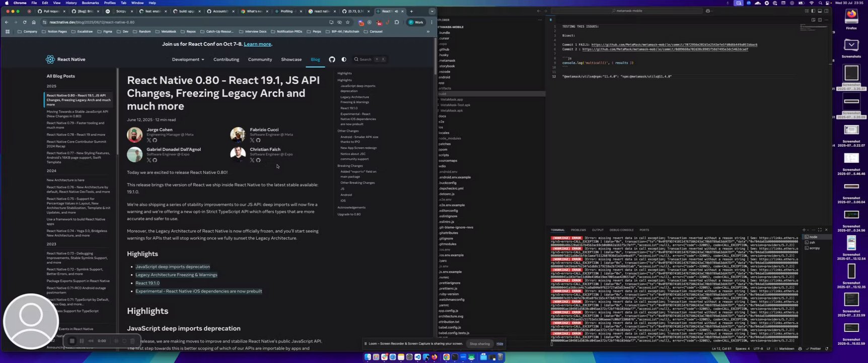Image resolution: width=868 pixels, height=363 pixels.
Task: Open babel.config.js in VS Code Explorer
Action: 449,327
